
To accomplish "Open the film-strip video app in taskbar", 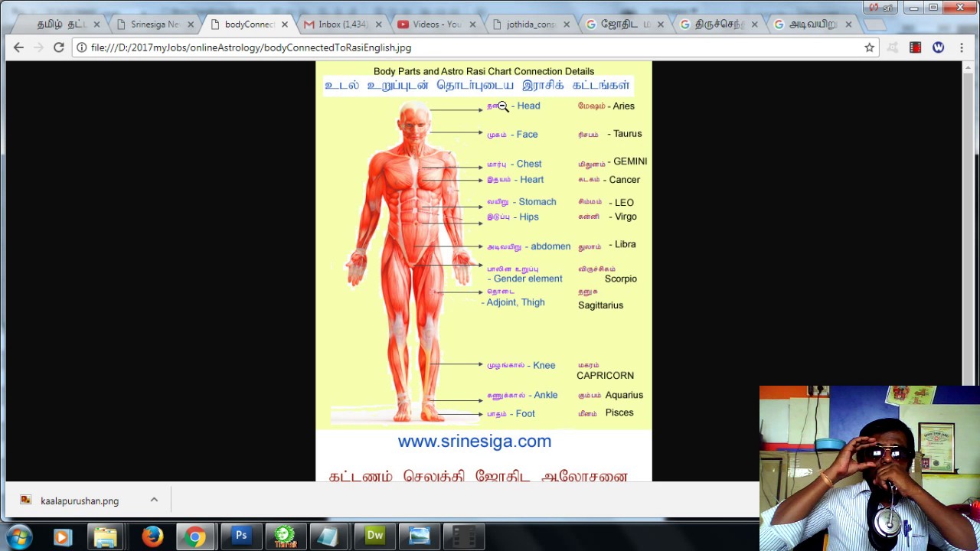I will click(x=464, y=536).
